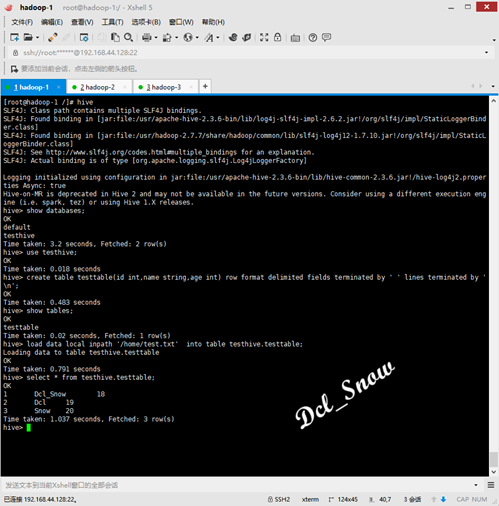This screenshot has height=506, width=499.
Task: Open the Help question mark icon
Action: (x=313, y=37)
